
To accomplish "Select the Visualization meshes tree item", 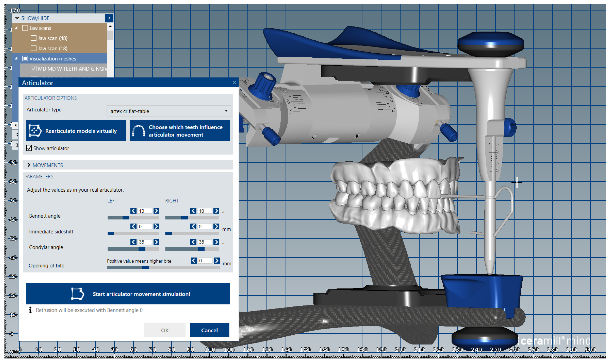I will click(52, 59).
